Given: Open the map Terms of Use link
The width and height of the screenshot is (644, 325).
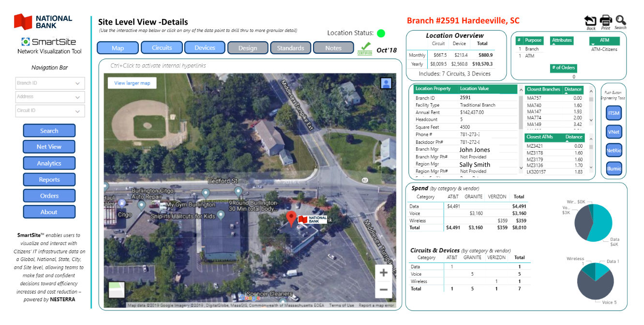Looking at the screenshot, I should [342, 306].
